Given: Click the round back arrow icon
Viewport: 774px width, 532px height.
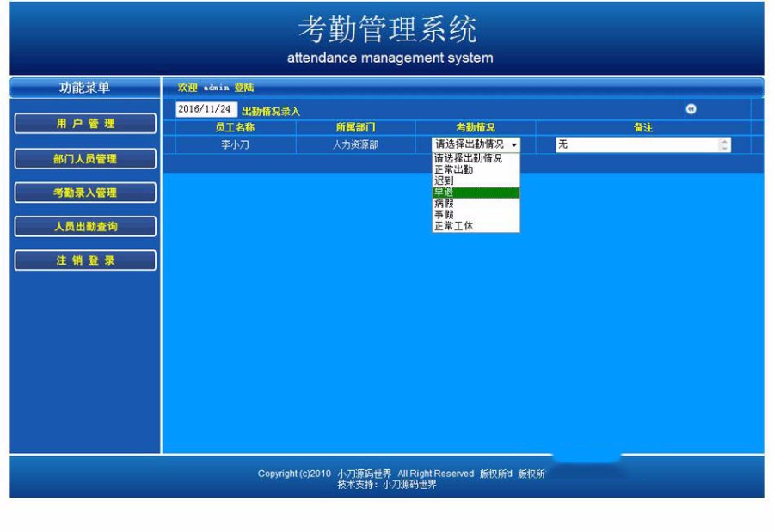Looking at the screenshot, I should [691, 109].
